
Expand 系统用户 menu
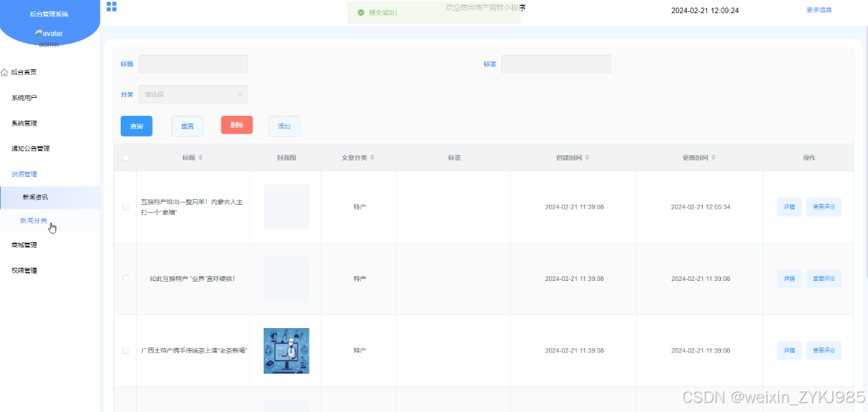coord(50,98)
